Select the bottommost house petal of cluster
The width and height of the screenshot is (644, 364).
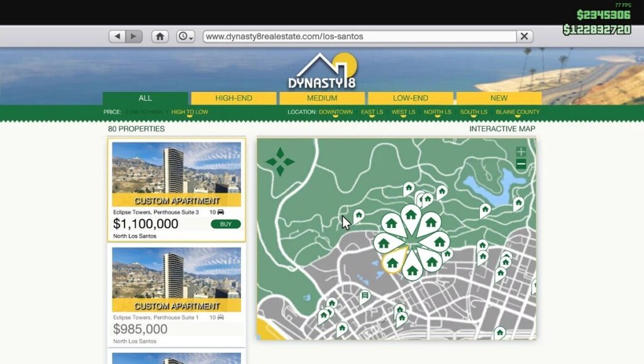413,270
